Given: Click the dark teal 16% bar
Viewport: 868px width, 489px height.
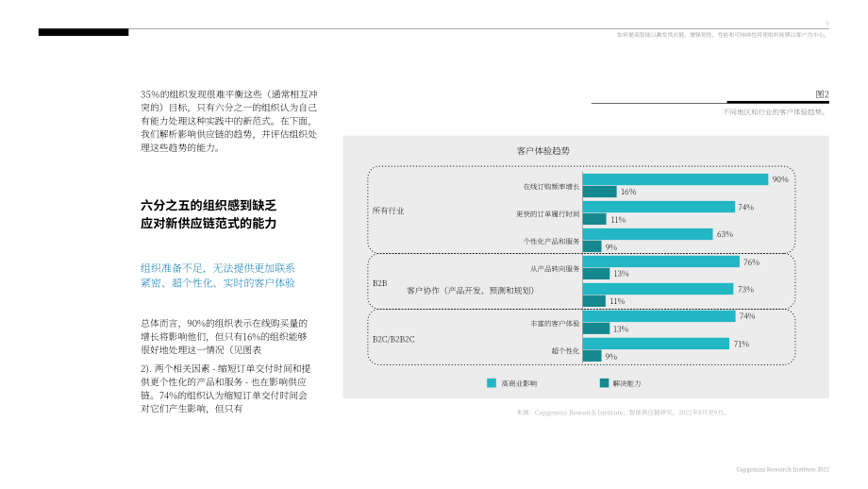Looking at the screenshot, I should click(599, 192).
